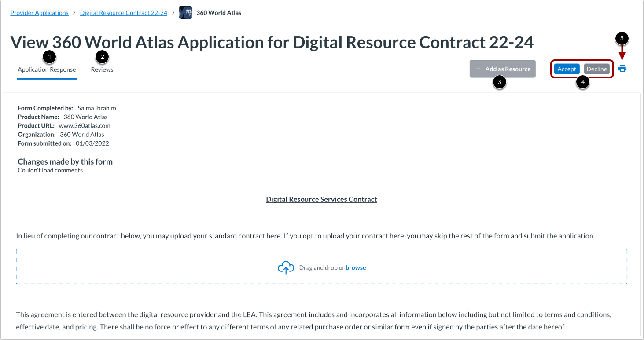644x340 pixels.
Task: Open the Digital Resource Services Contract heading link
Action: 321,199
